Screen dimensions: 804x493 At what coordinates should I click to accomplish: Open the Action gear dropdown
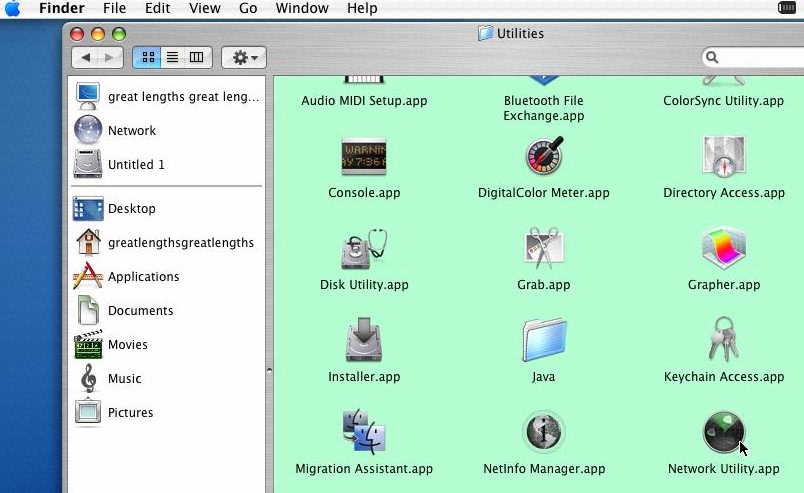point(244,57)
